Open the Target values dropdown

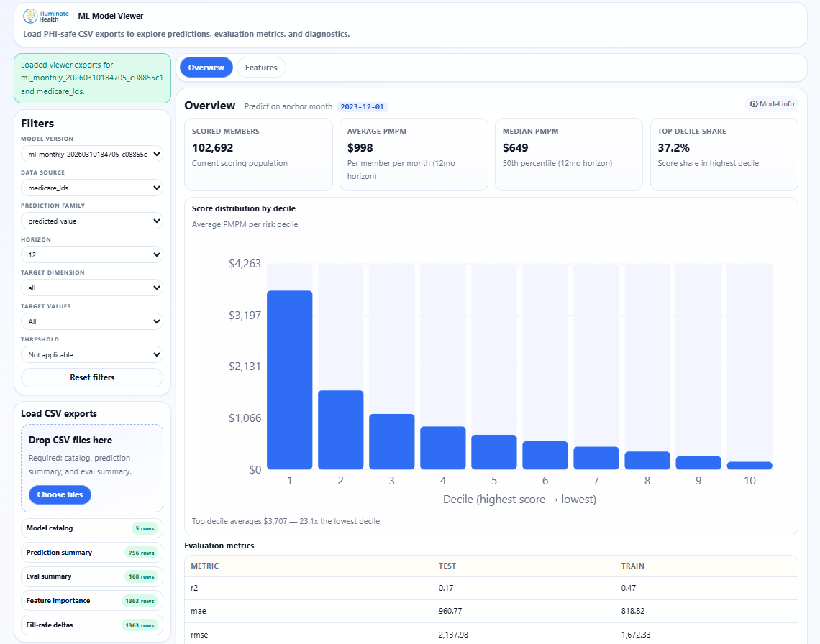(x=91, y=321)
